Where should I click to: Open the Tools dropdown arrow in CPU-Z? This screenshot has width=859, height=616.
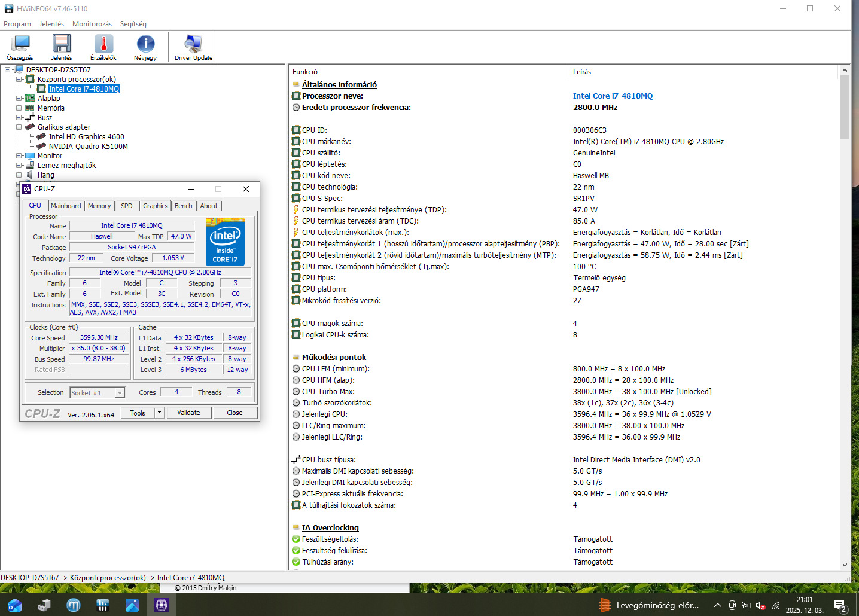159,413
